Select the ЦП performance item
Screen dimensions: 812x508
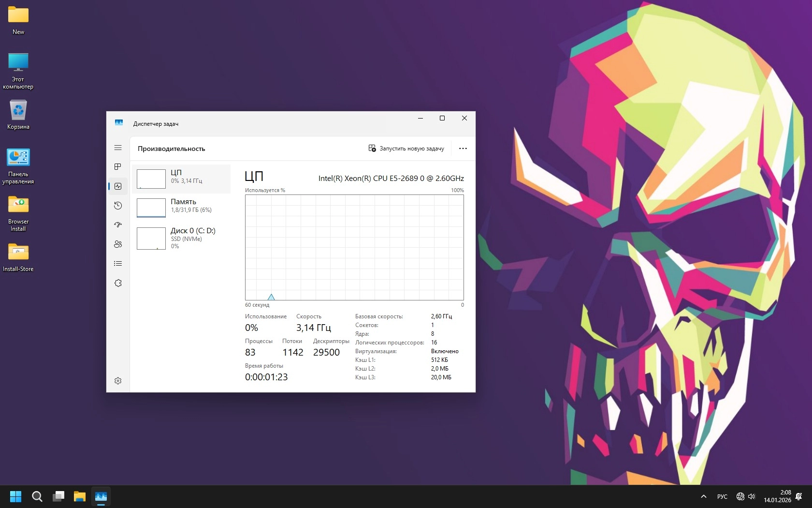tap(181, 179)
